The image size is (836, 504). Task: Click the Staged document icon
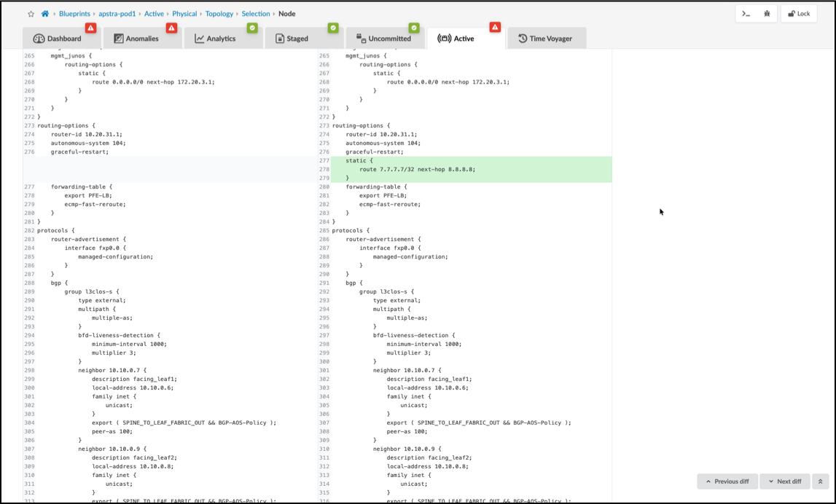pos(280,39)
